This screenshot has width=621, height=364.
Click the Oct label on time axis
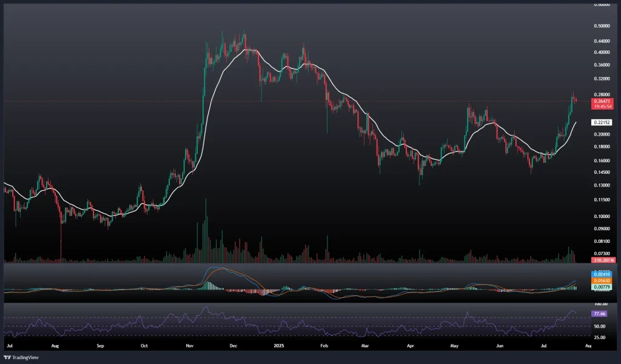[x=144, y=345]
